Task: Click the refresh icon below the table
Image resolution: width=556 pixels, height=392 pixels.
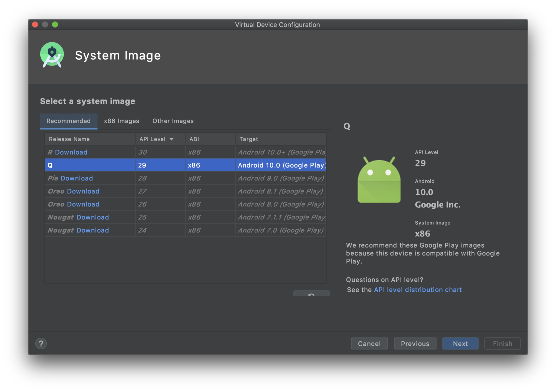Action: click(311, 294)
